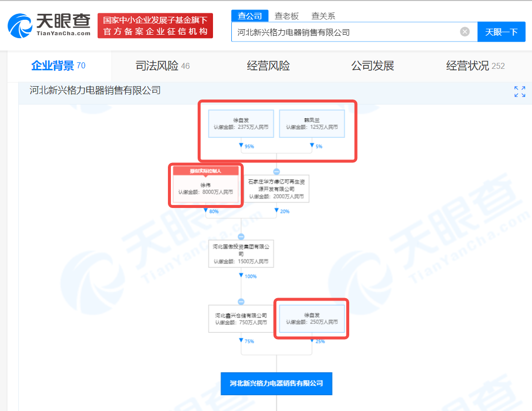Open the 经营状况 tab
The width and height of the screenshot is (532, 411).
(475, 66)
